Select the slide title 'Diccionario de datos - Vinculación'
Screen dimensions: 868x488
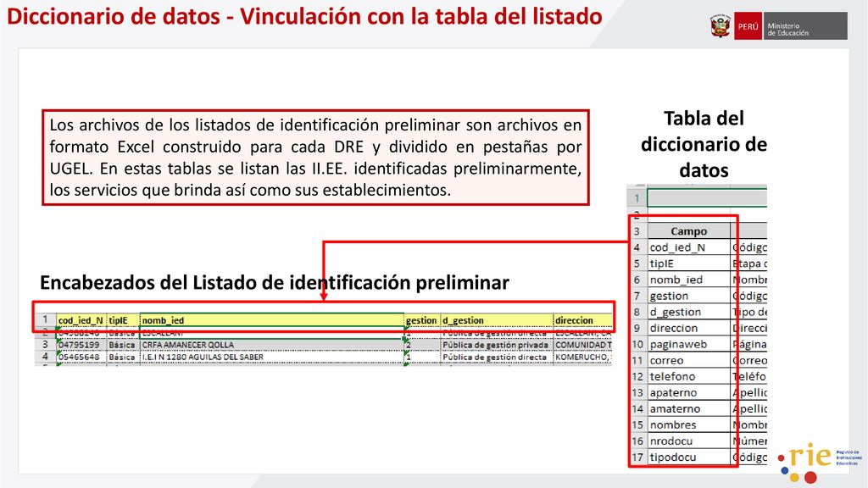pos(304,16)
